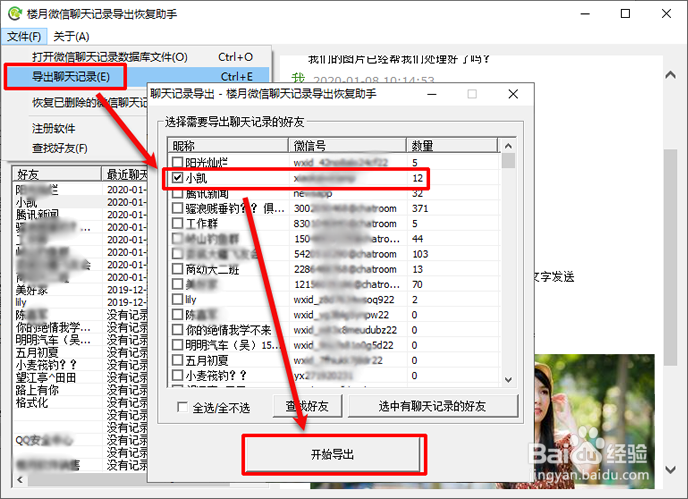Image resolution: width=688 pixels, height=499 pixels.
Task: Select 注册软件 from the file menu
Action: pyautogui.click(x=54, y=129)
